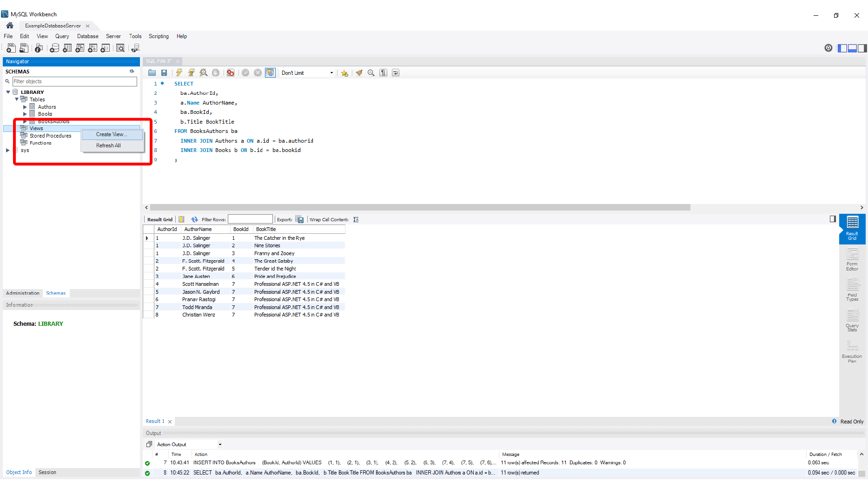
Task: Rollback the current transaction
Action: point(258,73)
